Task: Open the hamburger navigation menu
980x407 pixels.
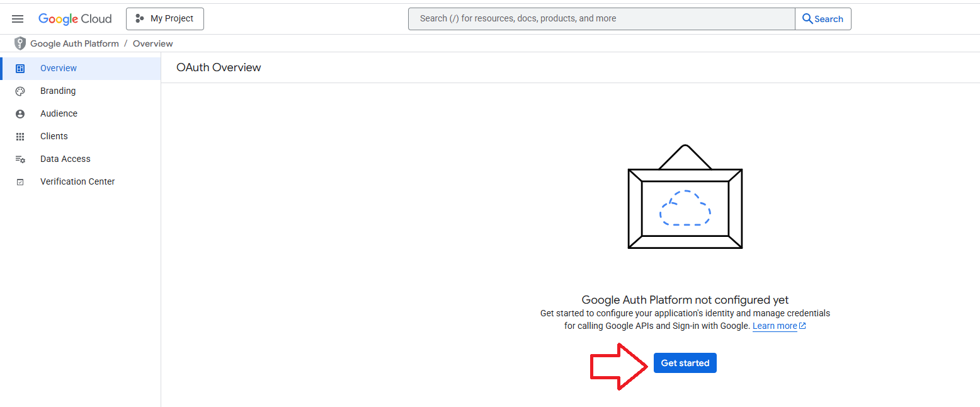Action: click(x=18, y=19)
